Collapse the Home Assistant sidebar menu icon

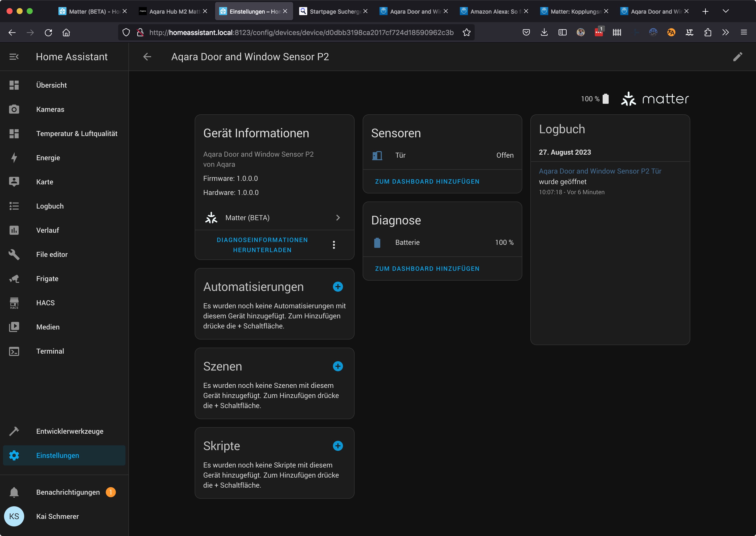[14, 57]
